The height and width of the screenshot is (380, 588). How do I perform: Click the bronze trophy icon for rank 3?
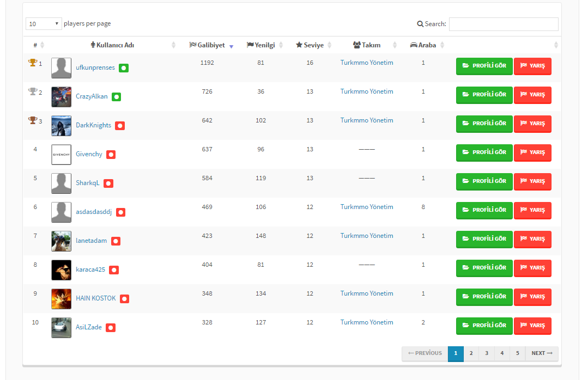click(x=33, y=120)
